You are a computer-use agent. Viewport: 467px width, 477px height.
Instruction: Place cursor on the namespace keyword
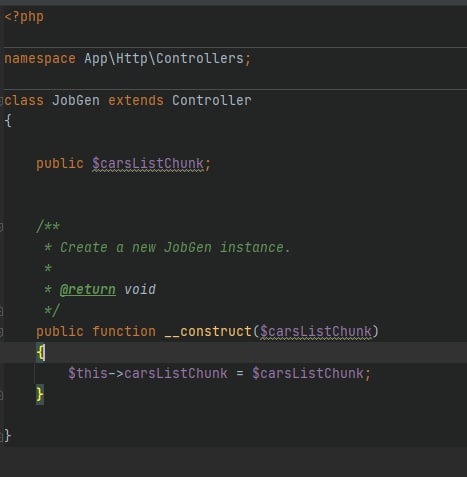click(x=40, y=59)
